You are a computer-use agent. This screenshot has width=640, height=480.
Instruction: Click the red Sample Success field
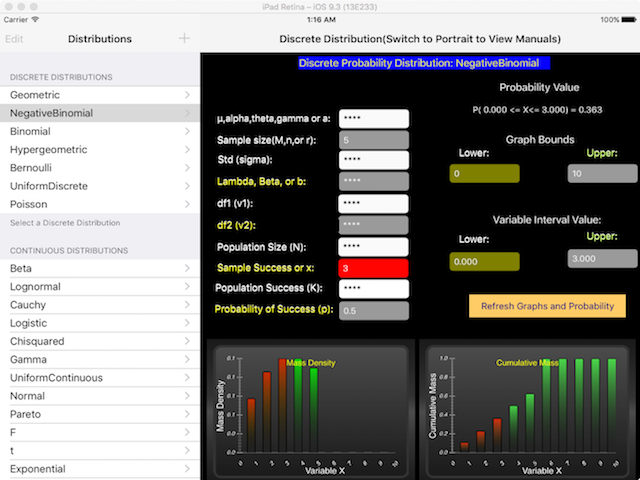373,268
